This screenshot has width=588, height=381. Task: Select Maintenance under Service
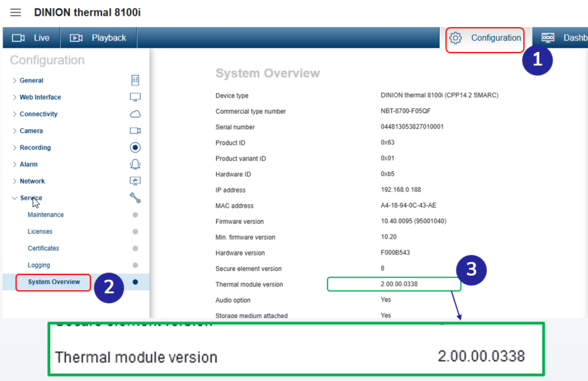click(46, 215)
